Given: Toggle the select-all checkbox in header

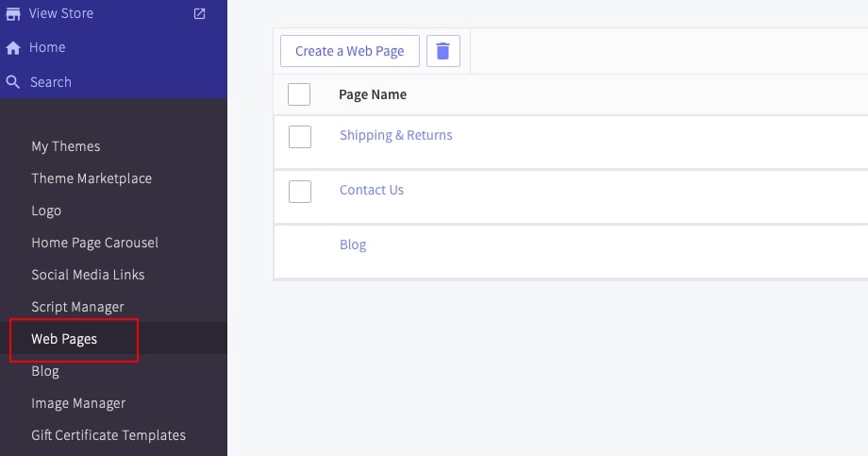Looking at the screenshot, I should pyautogui.click(x=299, y=94).
